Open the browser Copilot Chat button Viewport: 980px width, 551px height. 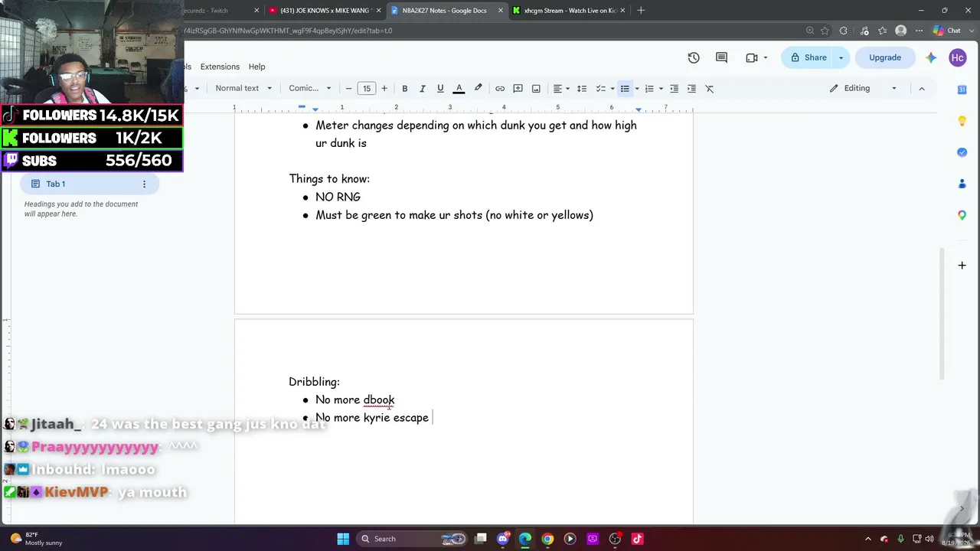pyautogui.click(x=947, y=31)
